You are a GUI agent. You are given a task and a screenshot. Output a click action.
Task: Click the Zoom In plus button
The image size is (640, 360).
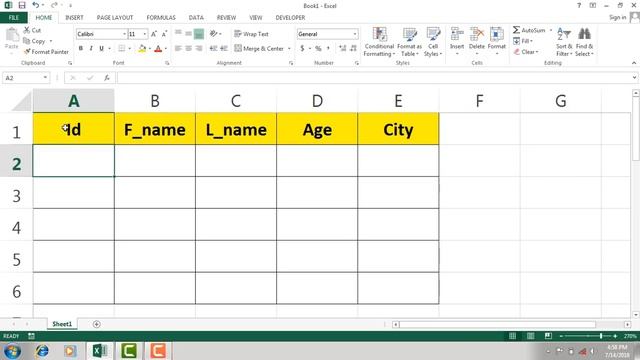coord(615,336)
